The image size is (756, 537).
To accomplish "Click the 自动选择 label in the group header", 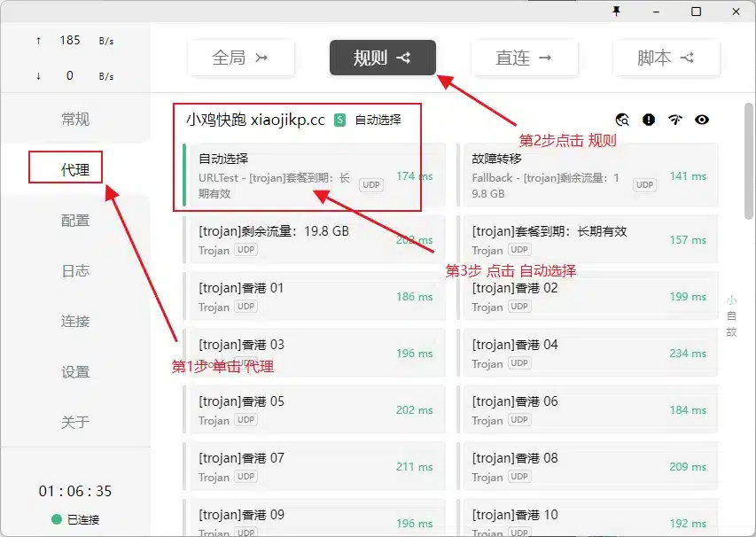I will 378,120.
